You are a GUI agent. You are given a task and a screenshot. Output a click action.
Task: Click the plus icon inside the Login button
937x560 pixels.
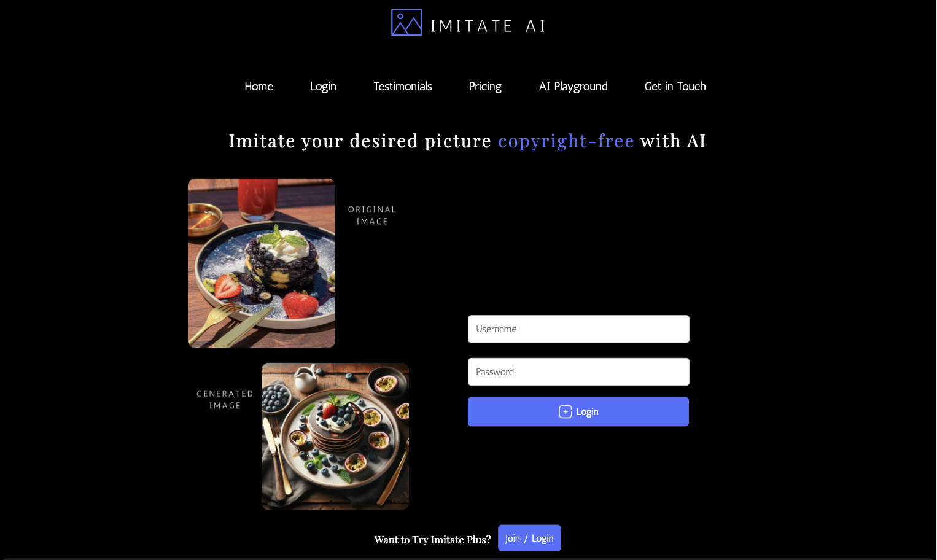click(x=566, y=411)
